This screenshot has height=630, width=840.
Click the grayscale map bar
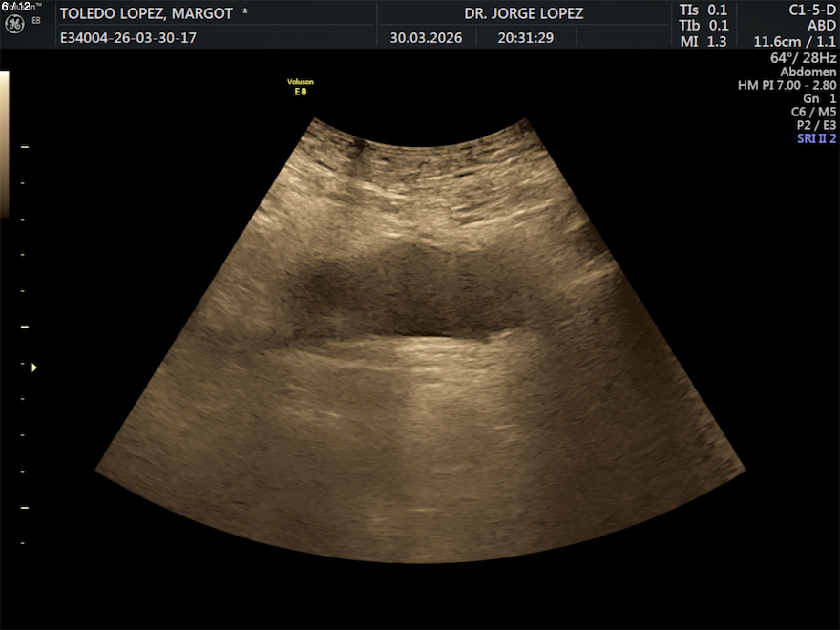[x=4, y=143]
